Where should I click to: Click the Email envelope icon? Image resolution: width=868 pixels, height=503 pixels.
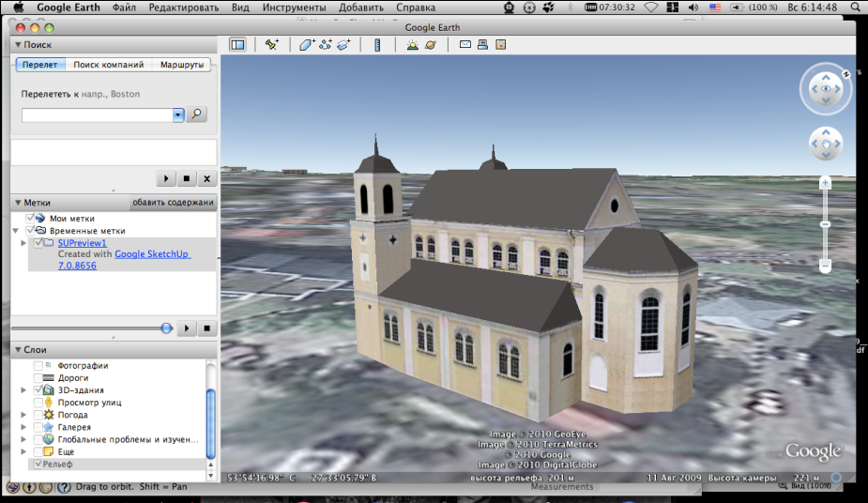click(465, 44)
